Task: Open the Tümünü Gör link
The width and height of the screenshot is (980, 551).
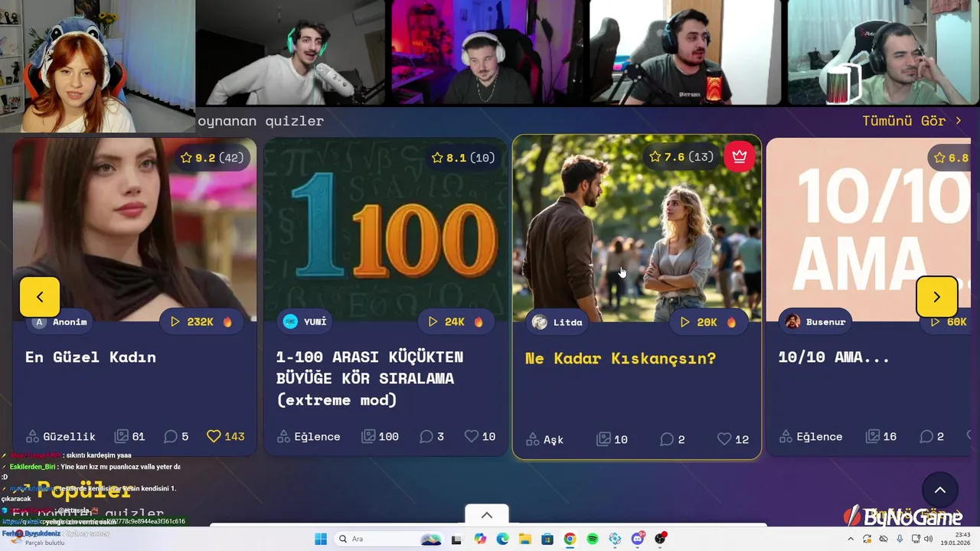Action: pyautogui.click(x=912, y=121)
